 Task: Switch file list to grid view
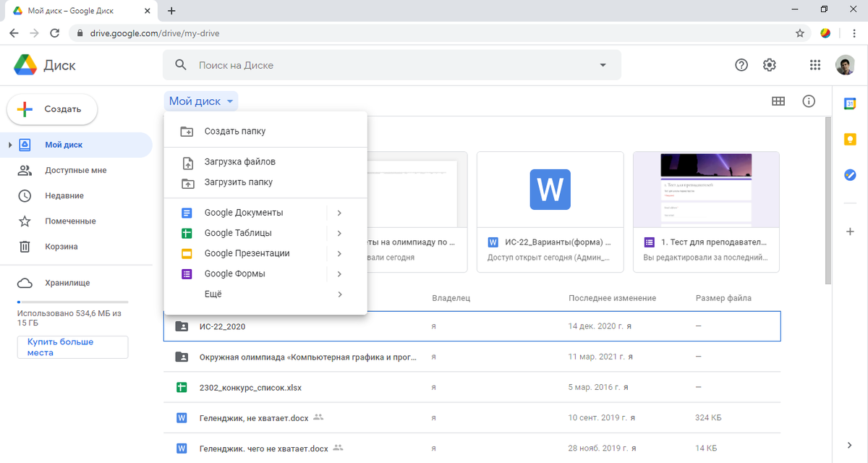tap(778, 101)
